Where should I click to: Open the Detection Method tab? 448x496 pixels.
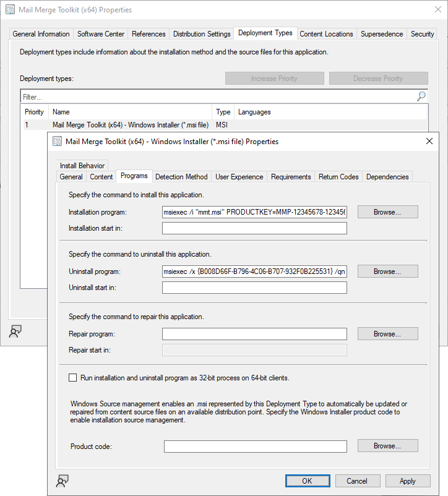tap(181, 176)
